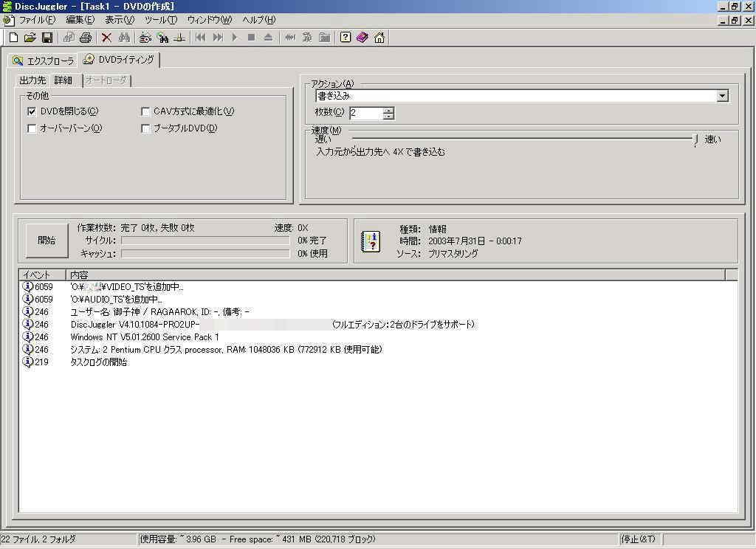Select log row システム: 2 Pentium CPU
The image size is (756, 549).
tap(378, 350)
